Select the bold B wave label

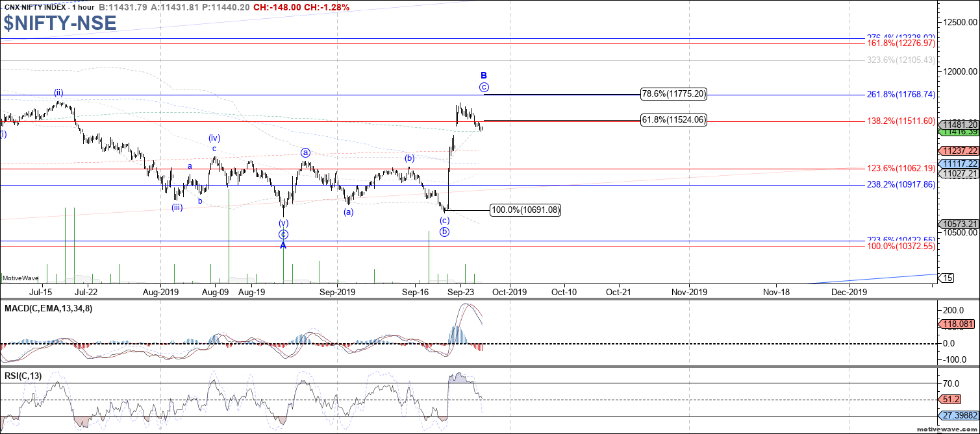tap(484, 75)
